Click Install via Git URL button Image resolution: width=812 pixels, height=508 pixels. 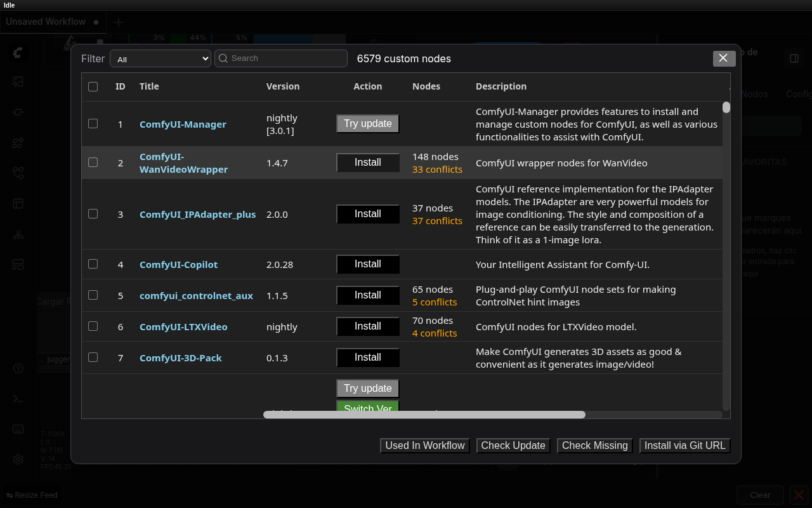coord(685,446)
